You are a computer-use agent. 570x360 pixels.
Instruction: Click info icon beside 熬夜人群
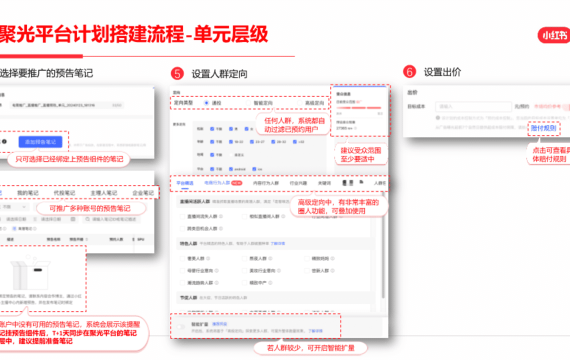click(x=270, y=259)
